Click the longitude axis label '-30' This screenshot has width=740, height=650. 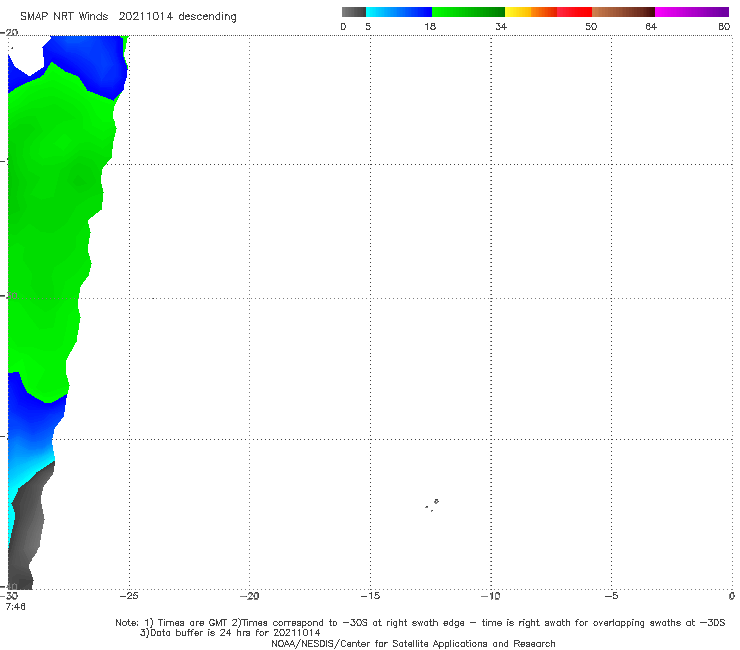(x=11, y=596)
